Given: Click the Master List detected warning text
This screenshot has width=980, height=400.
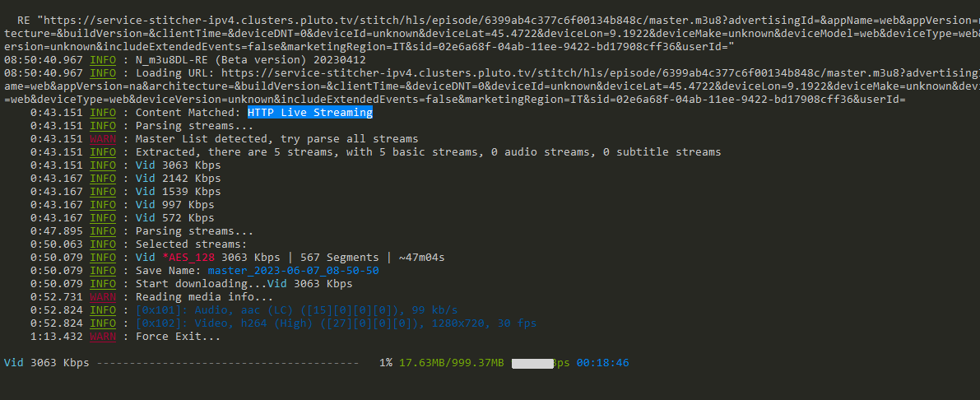Looking at the screenshot, I should pos(276,139).
